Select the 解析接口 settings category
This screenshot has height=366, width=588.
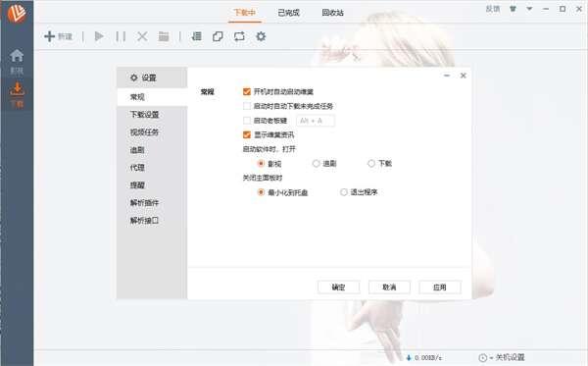pyautogui.click(x=152, y=221)
